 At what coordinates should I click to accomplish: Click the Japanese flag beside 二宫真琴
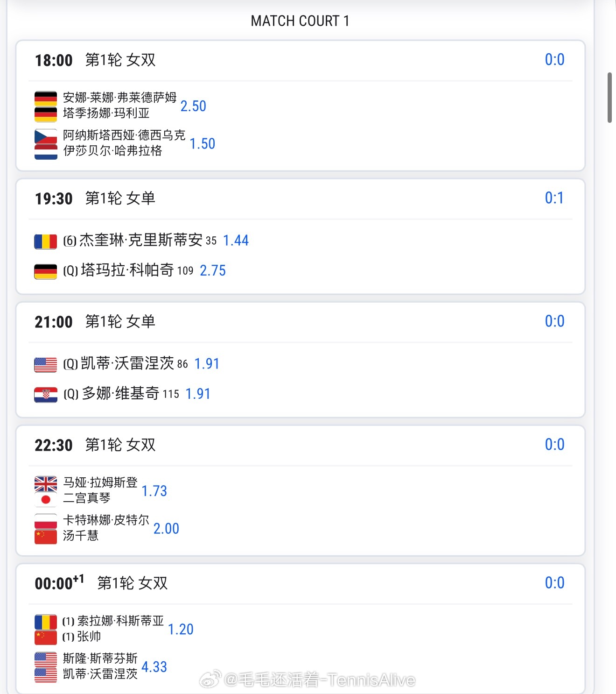(x=46, y=499)
